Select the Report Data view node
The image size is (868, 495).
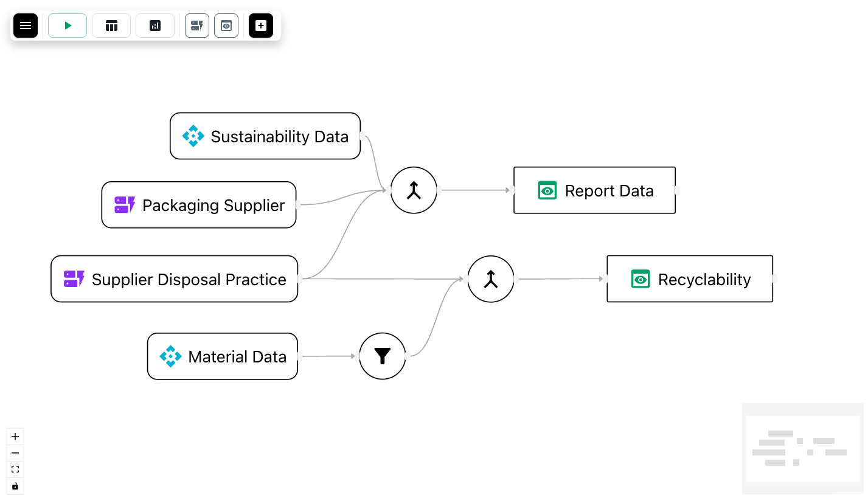click(595, 190)
